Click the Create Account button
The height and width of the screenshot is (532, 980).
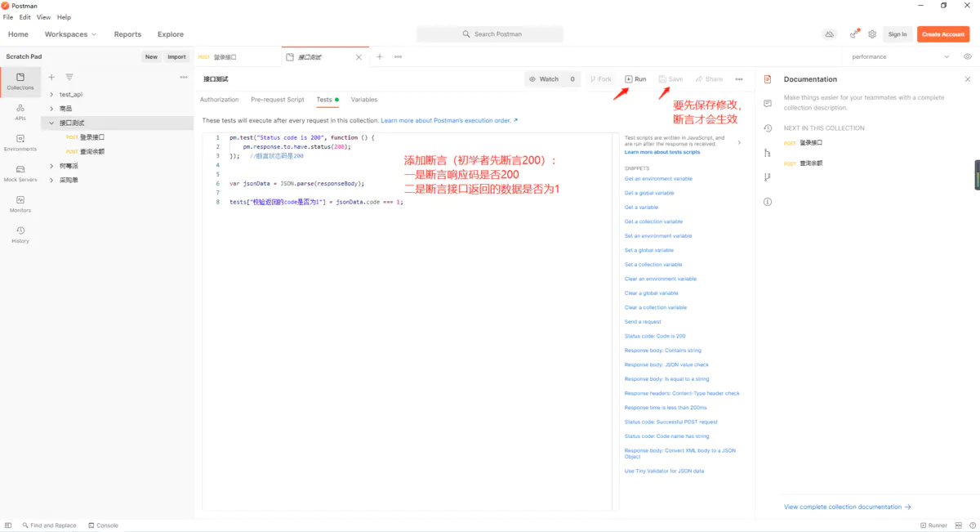tap(943, 34)
